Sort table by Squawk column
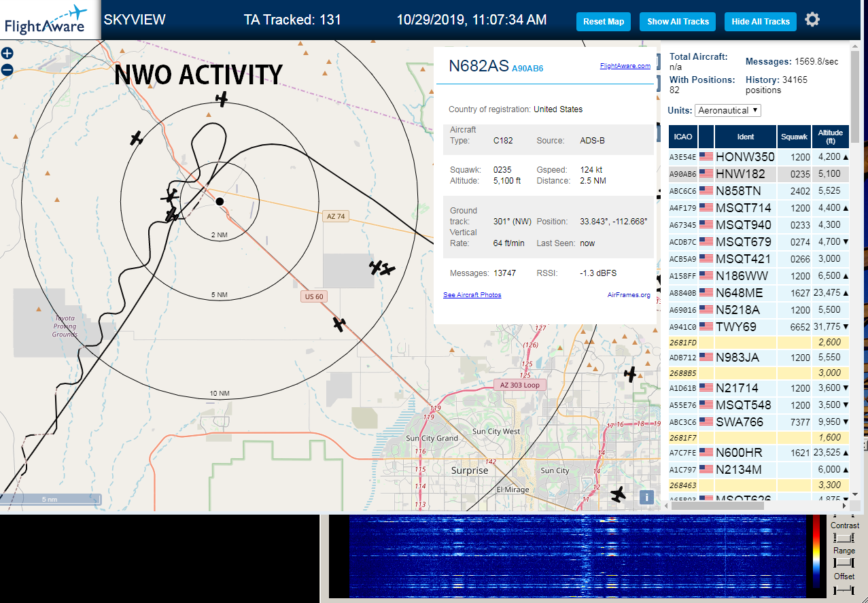Image resolution: width=868 pixels, height=603 pixels. click(x=794, y=137)
